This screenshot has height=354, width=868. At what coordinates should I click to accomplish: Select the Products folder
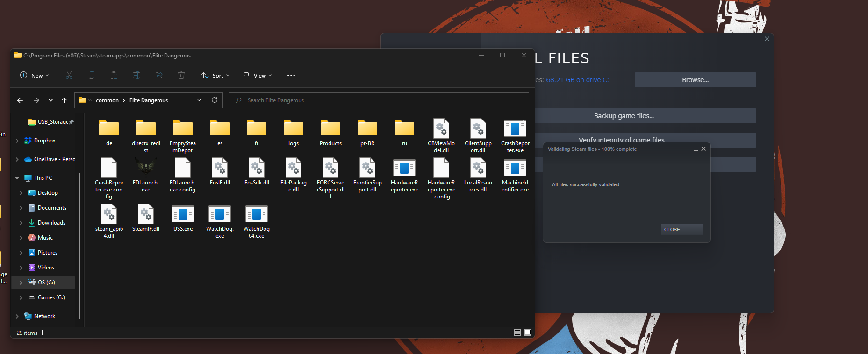pos(330,133)
